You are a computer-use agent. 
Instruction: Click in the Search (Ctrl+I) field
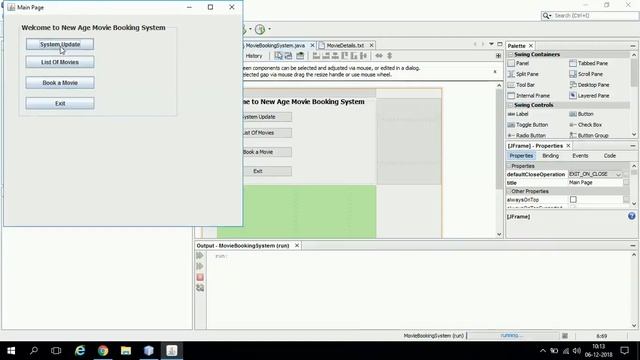[594, 16]
